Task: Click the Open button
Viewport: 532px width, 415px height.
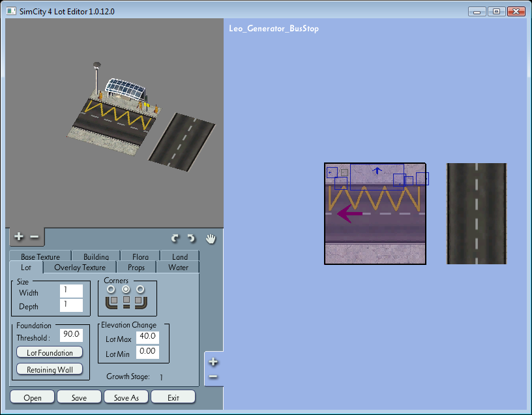Action: point(32,397)
